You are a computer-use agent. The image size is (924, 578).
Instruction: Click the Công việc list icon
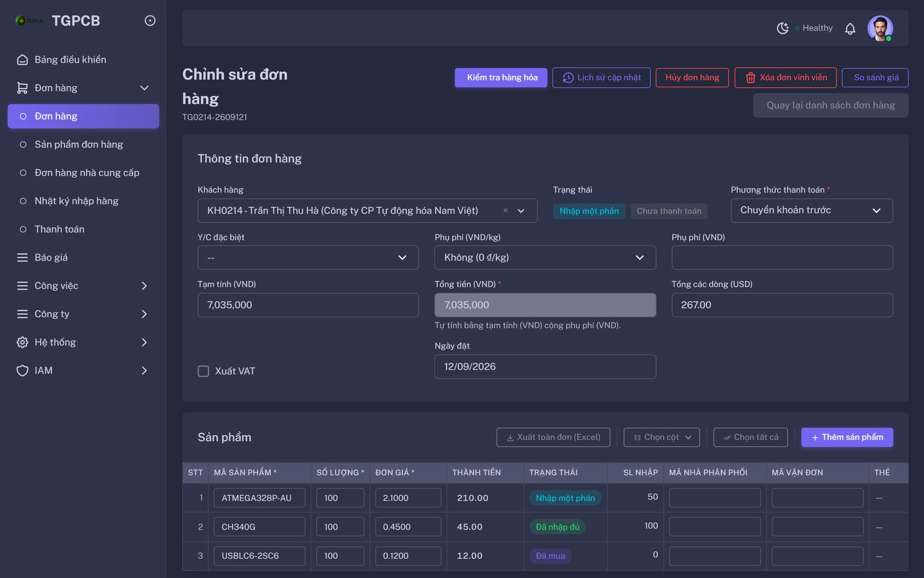(x=23, y=286)
